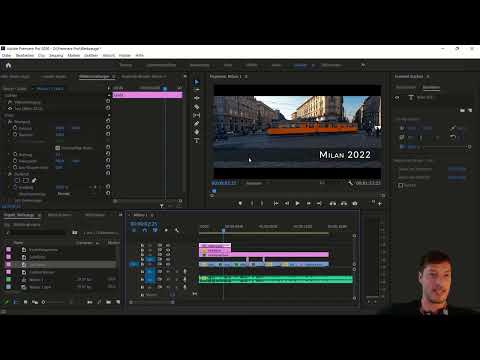Toggle Drehung animation stopwatch
480x360 pixels.
(x=15, y=155)
